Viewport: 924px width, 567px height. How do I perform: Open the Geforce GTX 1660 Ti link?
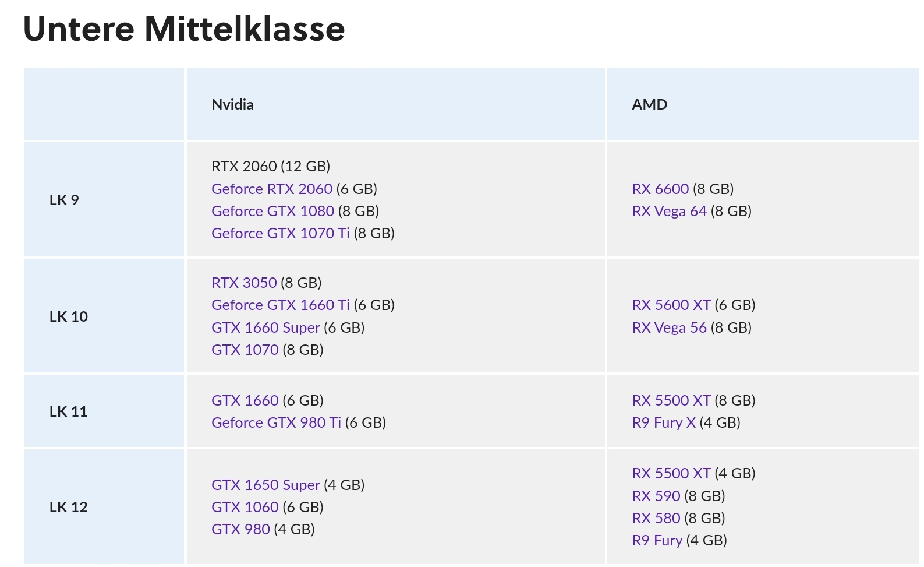280,305
